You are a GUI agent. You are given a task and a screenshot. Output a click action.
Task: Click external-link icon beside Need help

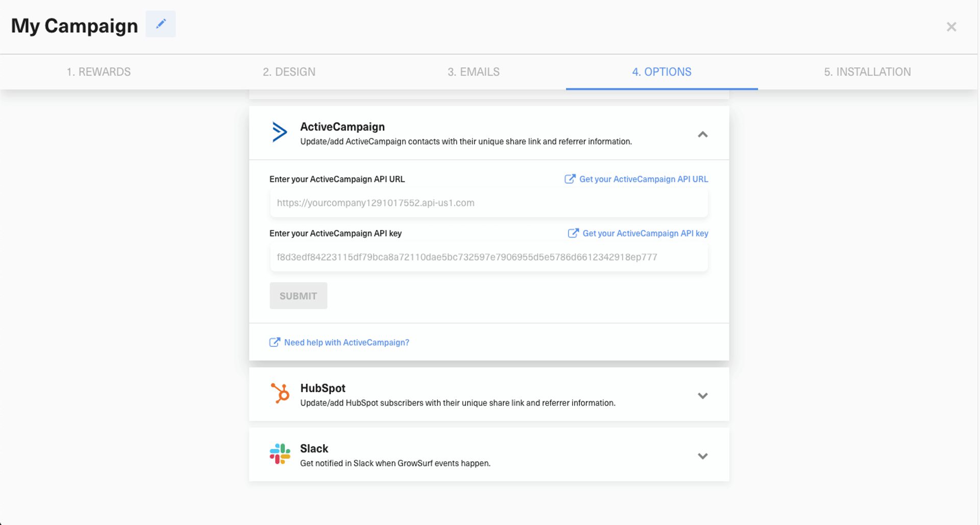[275, 343]
